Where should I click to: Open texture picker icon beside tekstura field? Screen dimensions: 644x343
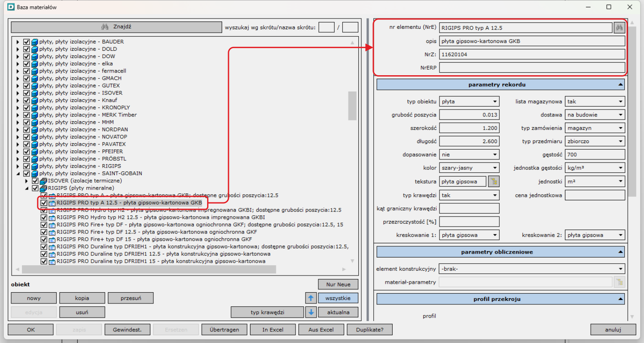point(494,181)
